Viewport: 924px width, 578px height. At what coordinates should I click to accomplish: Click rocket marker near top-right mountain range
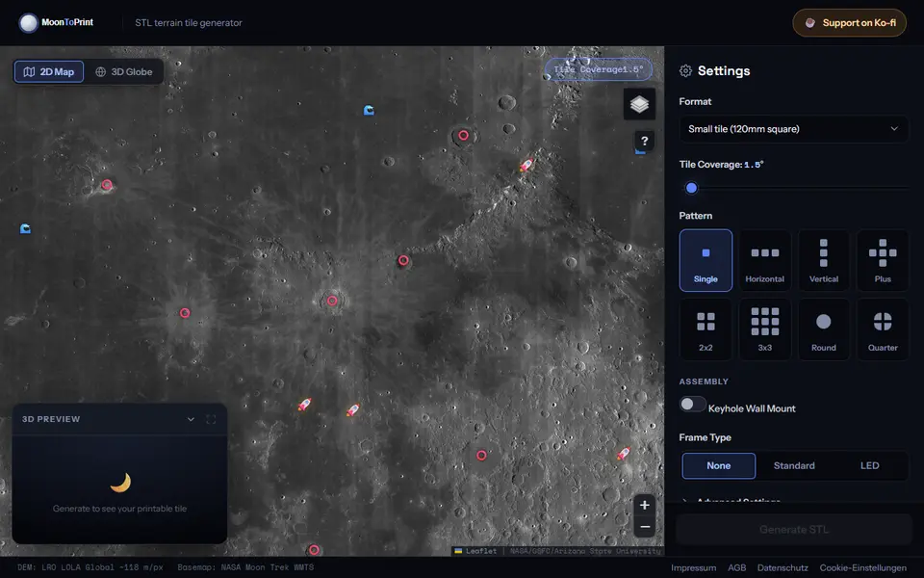[x=526, y=165]
